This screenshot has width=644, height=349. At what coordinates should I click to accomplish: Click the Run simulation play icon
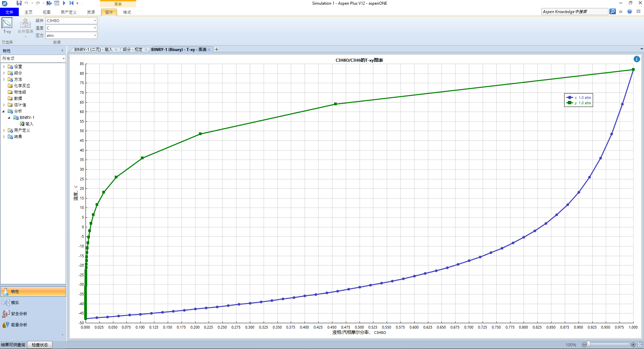[x=64, y=3]
